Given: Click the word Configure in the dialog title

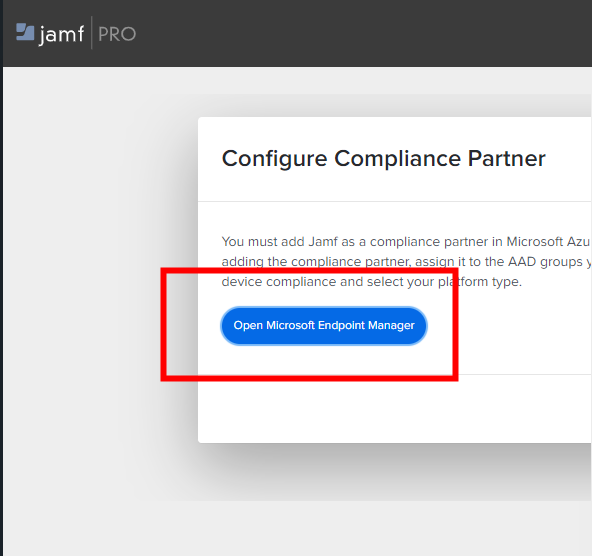Looking at the screenshot, I should [x=274, y=159].
